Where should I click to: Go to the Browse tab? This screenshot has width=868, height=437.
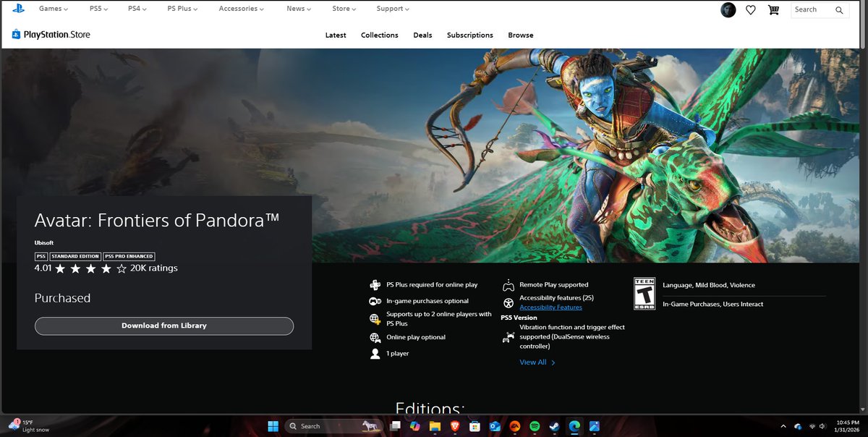point(521,35)
